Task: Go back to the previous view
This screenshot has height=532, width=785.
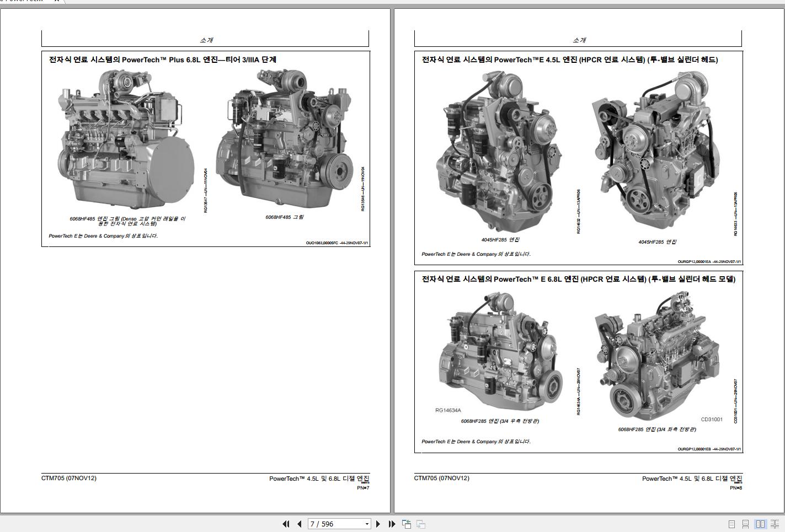Action: click(x=407, y=524)
